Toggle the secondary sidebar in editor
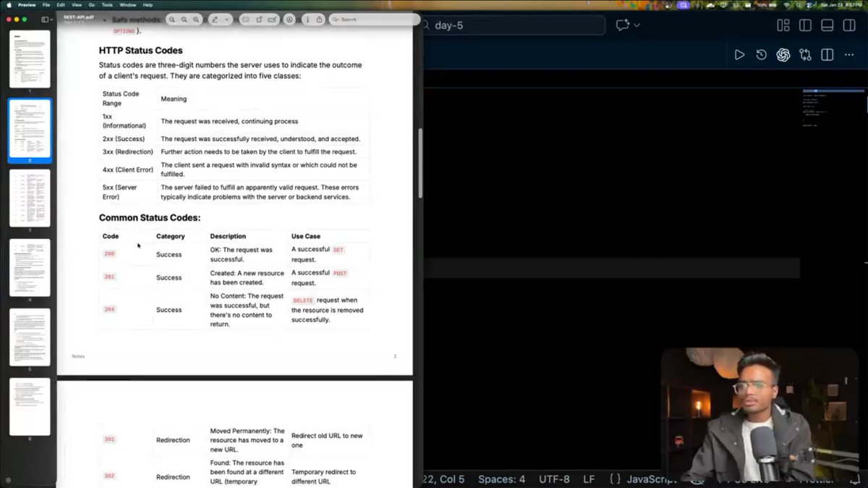This screenshot has width=868, height=488. point(850,25)
